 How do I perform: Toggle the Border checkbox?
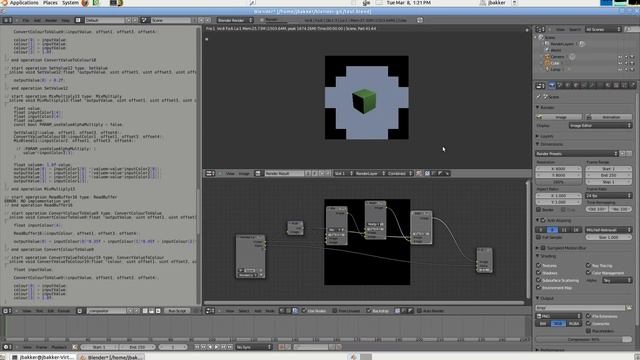coord(539,210)
